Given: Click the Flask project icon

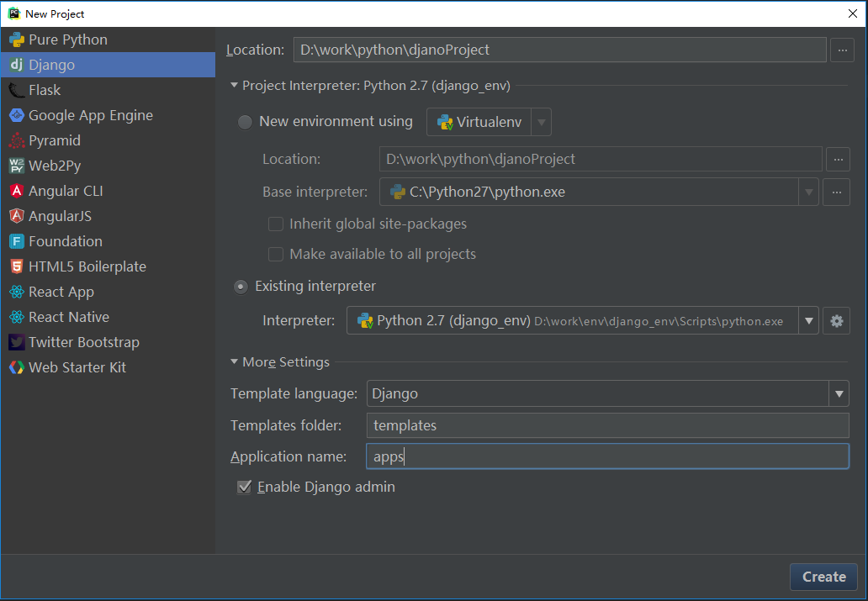Looking at the screenshot, I should pos(17,90).
